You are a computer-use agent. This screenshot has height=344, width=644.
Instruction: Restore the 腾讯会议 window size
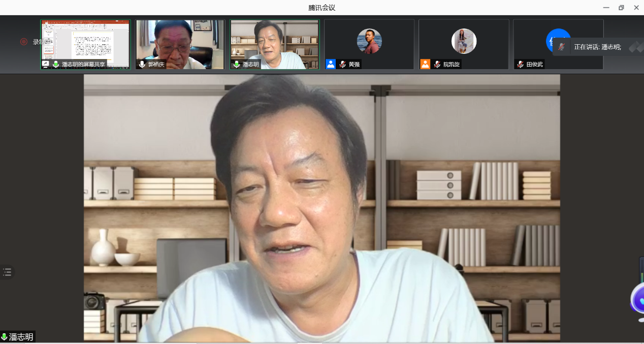coord(621,8)
